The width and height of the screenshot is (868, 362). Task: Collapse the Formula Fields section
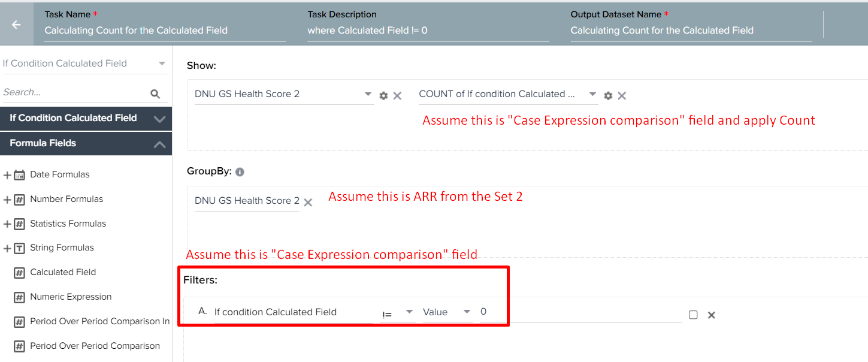[86, 143]
